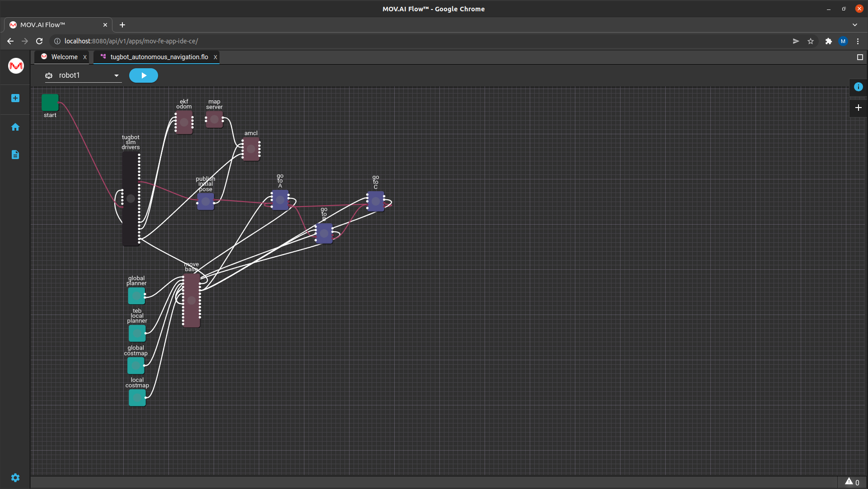Bookmark this page with the star icon
The width and height of the screenshot is (868, 489).
pos(811,41)
